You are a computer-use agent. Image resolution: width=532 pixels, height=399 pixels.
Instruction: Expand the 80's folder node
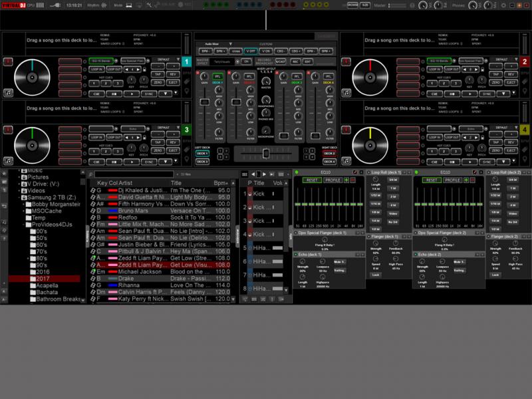(x=28, y=259)
